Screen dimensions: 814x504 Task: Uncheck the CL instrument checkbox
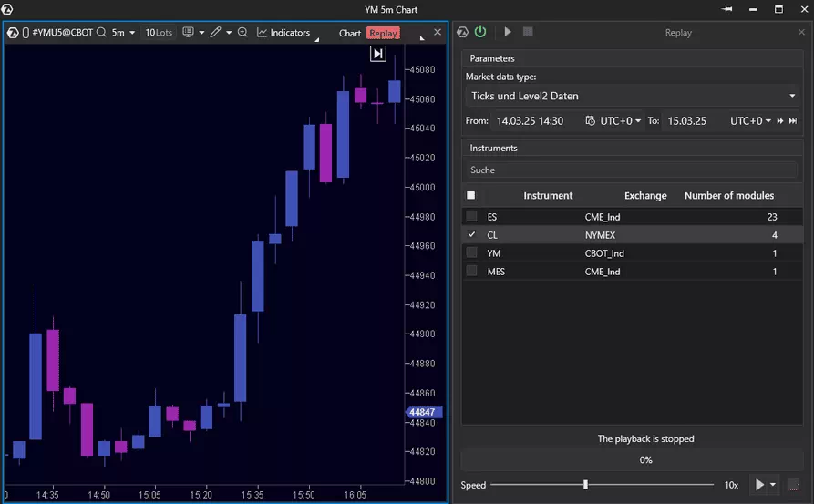pos(471,234)
